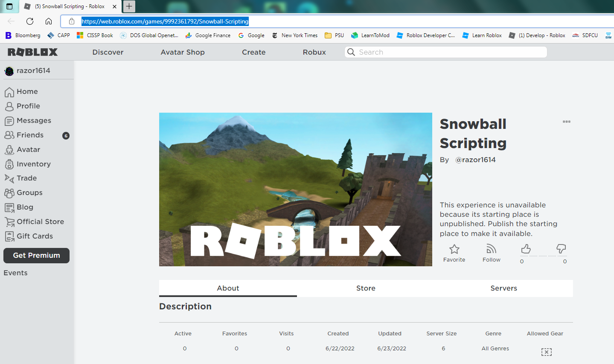Click the Allowed Gear disabled icon
The height and width of the screenshot is (364, 614).
547,352
